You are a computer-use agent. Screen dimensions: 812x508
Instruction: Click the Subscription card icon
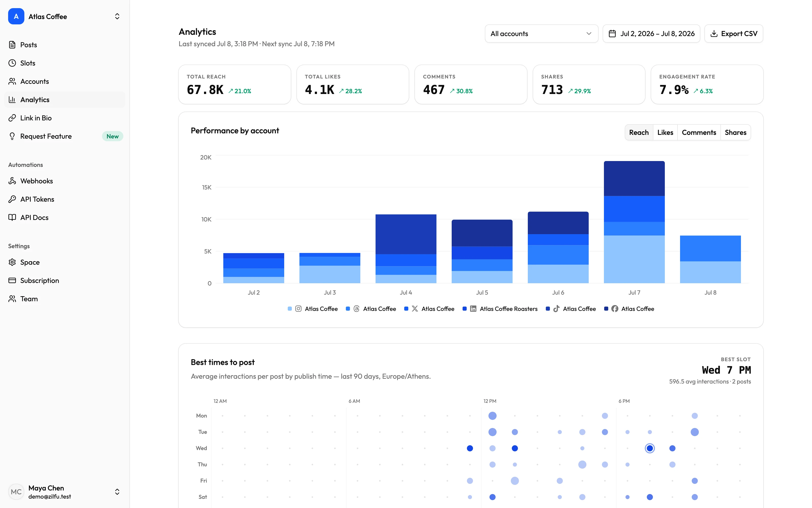coord(12,280)
